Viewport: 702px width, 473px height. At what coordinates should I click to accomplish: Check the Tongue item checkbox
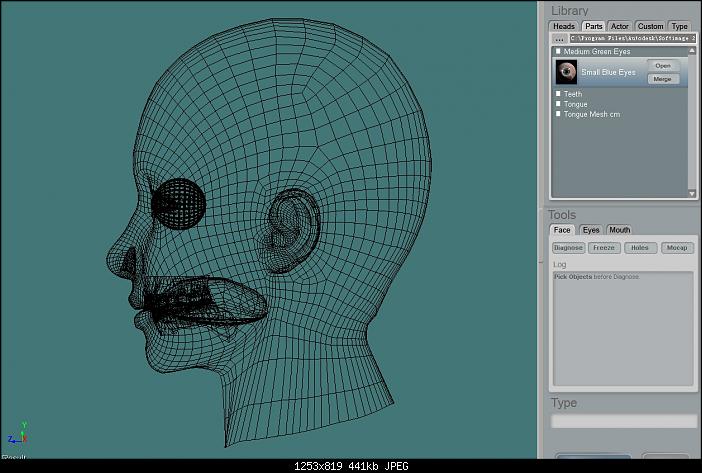coord(558,104)
